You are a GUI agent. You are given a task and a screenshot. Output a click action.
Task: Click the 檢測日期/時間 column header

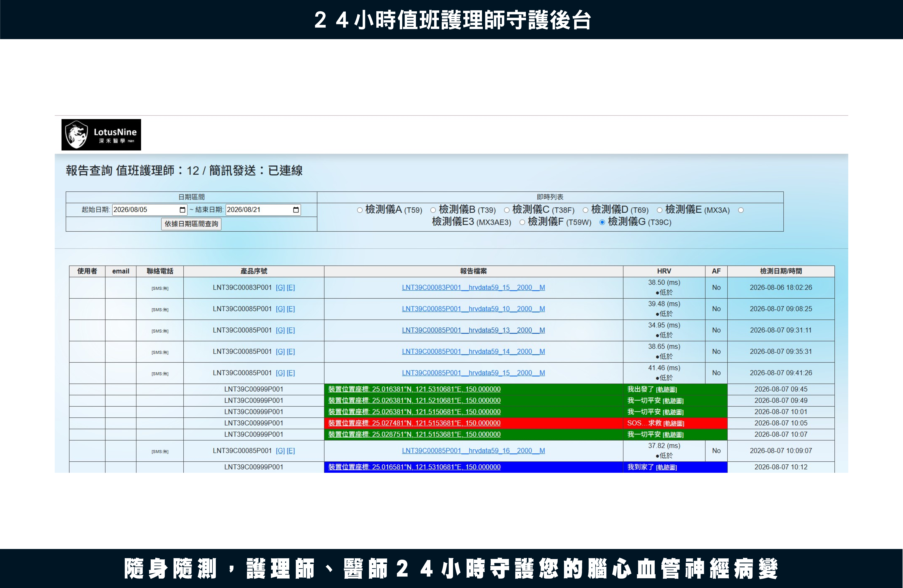(x=781, y=271)
